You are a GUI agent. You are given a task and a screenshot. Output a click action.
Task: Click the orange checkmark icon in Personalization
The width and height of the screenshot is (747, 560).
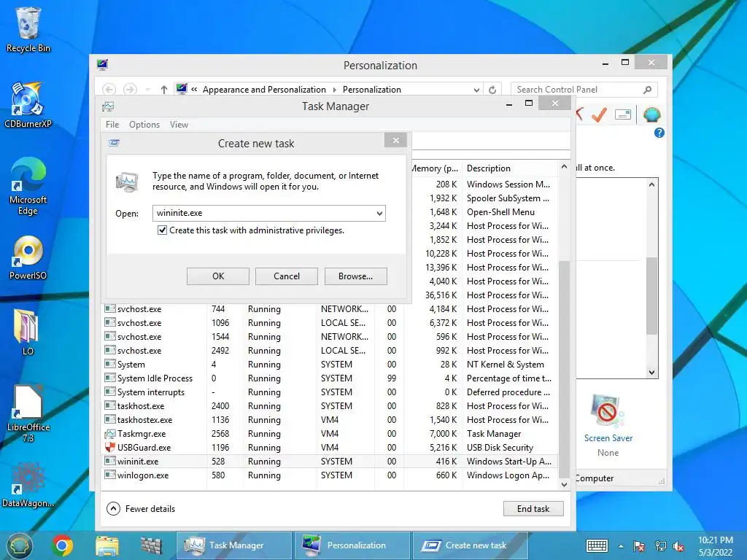click(598, 114)
